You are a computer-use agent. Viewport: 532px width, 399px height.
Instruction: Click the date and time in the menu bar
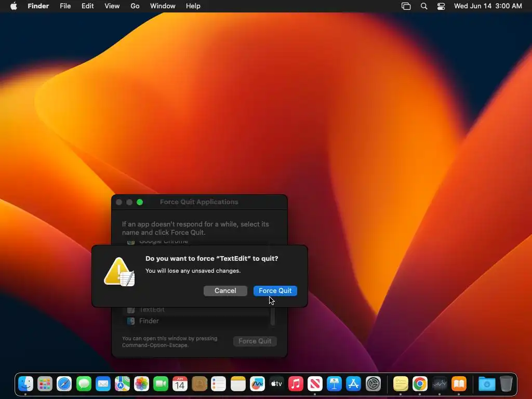click(488, 6)
